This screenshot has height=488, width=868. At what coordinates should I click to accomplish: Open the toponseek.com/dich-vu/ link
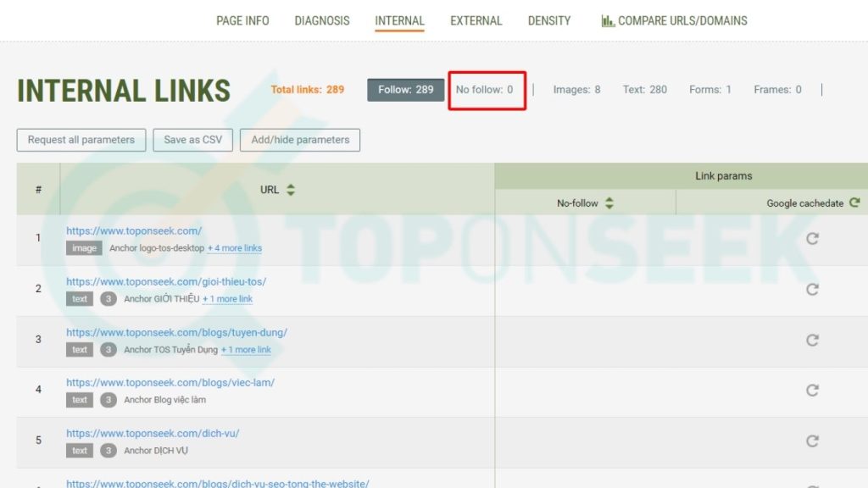153,433
